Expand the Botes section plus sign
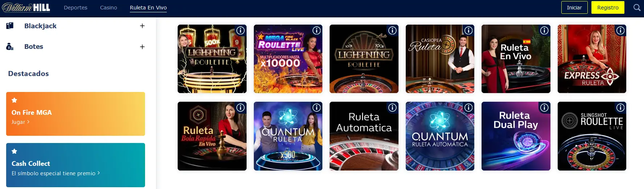The image size is (644, 189). 142,47
